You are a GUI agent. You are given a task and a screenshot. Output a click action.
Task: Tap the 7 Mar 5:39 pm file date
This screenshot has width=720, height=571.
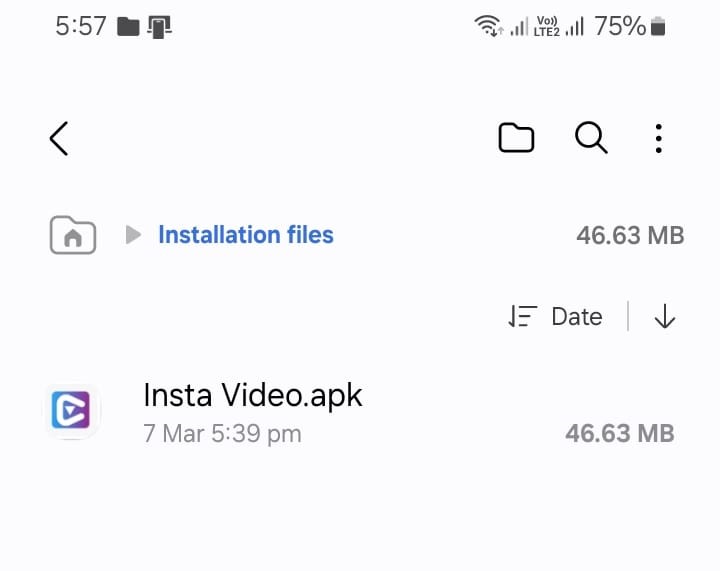(222, 433)
